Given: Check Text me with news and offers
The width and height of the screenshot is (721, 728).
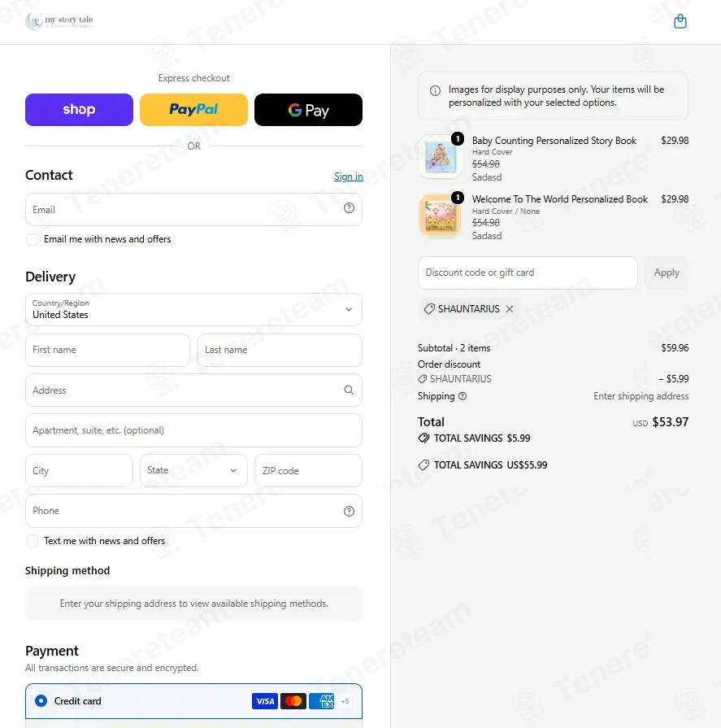Looking at the screenshot, I should click(32, 541).
